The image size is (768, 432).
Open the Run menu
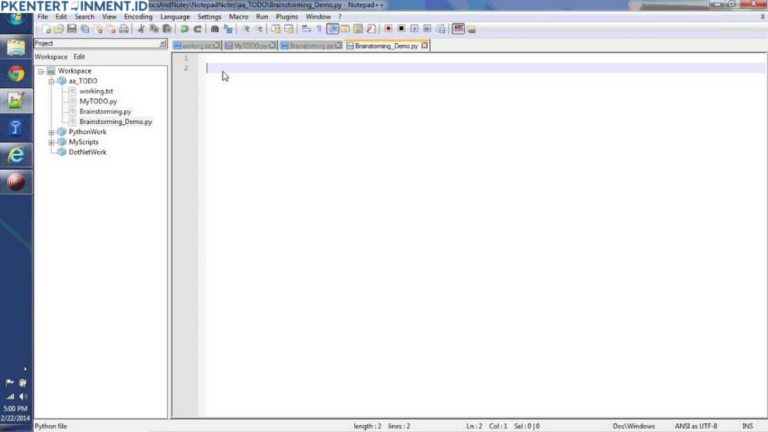262,17
